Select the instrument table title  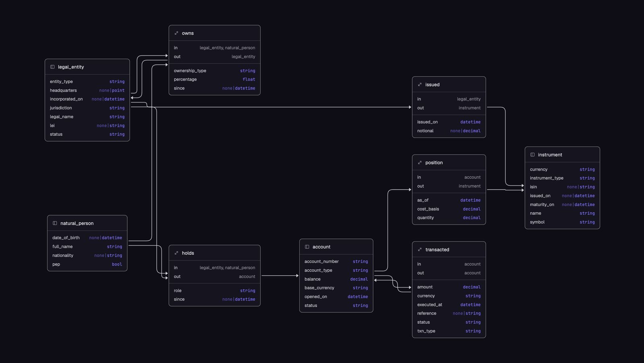550,154
